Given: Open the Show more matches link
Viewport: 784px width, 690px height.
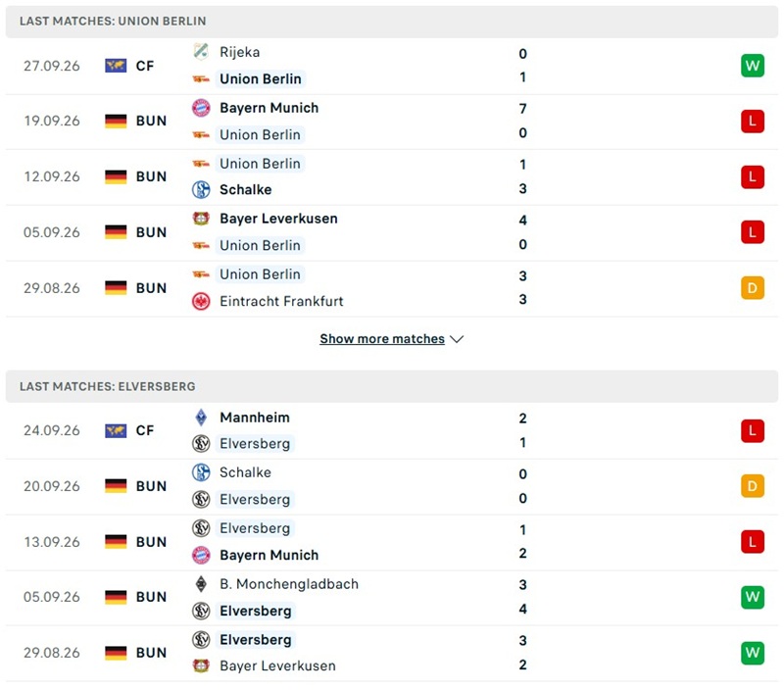Looking at the screenshot, I should [x=382, y=339].
